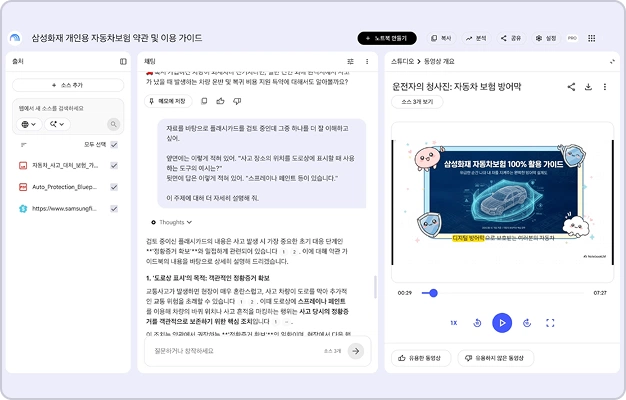Open the Auto_Protection_Bluep PDF source
The width and height of the screenshot is (626, 400).
click(64, 187)
